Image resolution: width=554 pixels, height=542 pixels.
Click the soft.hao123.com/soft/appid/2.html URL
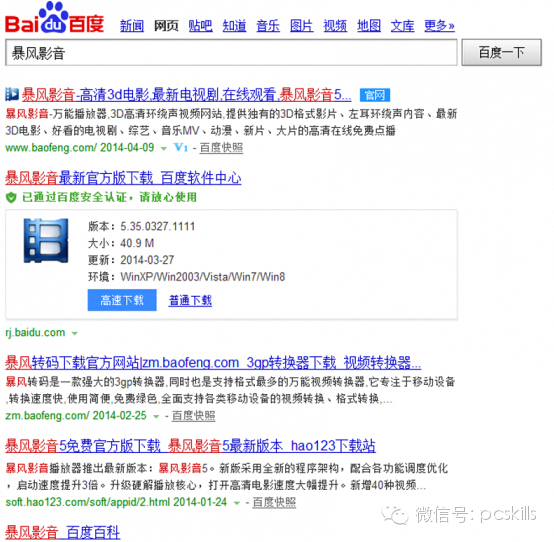pos(88,502)
